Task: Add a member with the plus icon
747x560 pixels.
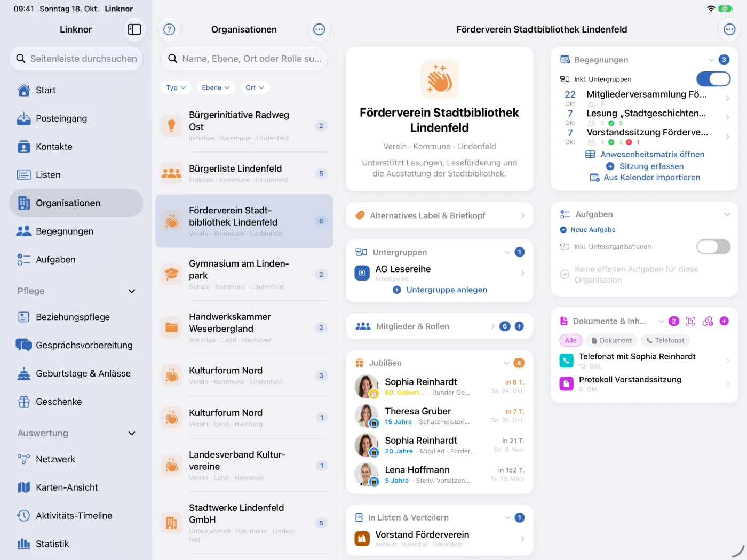Action: pos(519,326)
